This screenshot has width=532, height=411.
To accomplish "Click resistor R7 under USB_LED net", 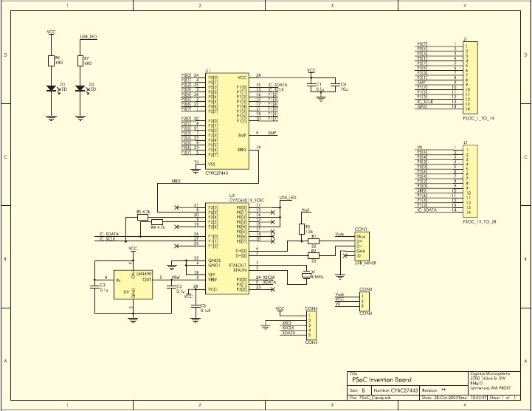I will (80, 61).
